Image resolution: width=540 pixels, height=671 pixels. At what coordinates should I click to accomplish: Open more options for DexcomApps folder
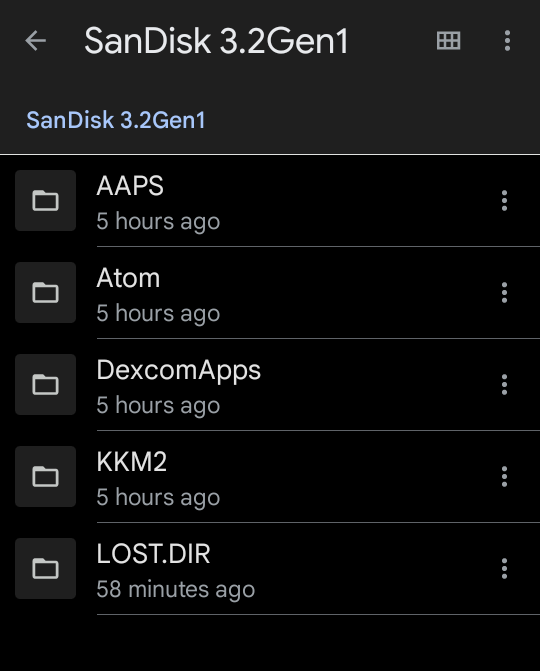click(504, 385)
